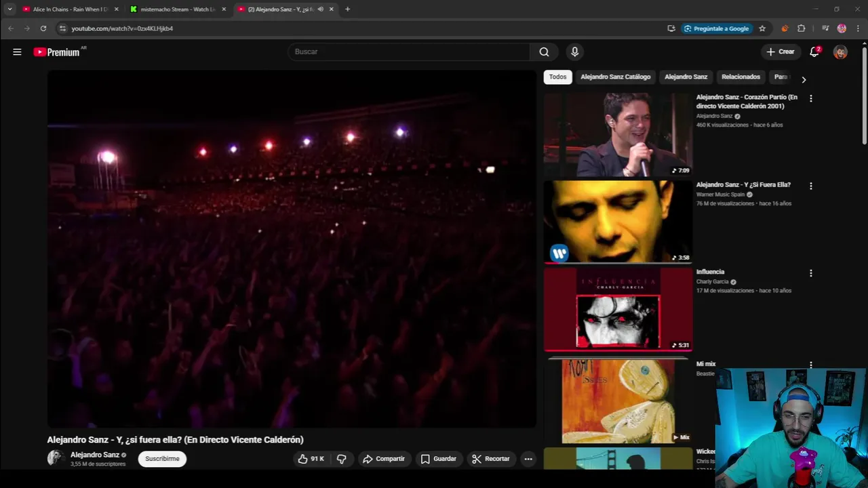
Task: Open Y ¿Si Fuera Ella? official video thumbnail
Action: (618, 222)
